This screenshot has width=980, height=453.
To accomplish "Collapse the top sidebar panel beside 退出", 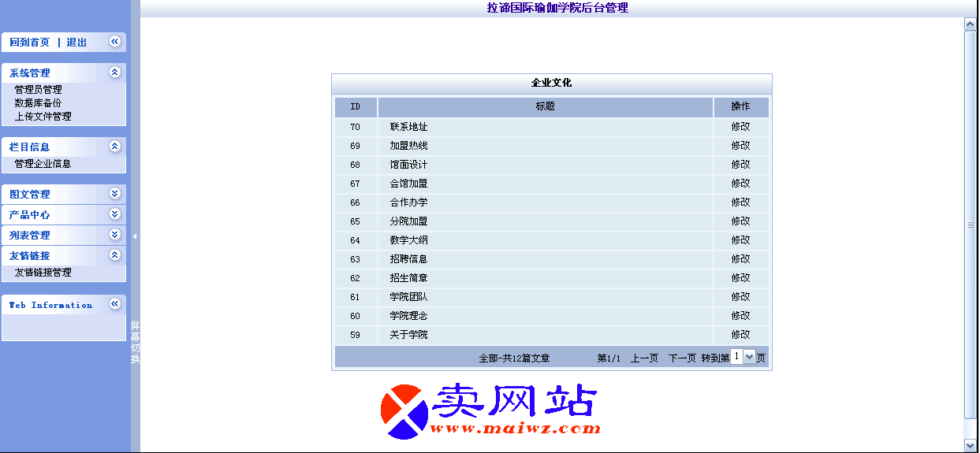I will [114, 42].
